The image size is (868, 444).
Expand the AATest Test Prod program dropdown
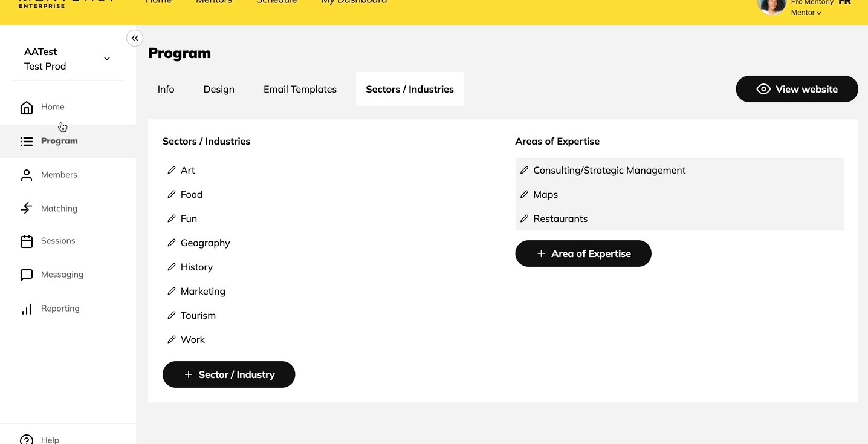[107, 59]
